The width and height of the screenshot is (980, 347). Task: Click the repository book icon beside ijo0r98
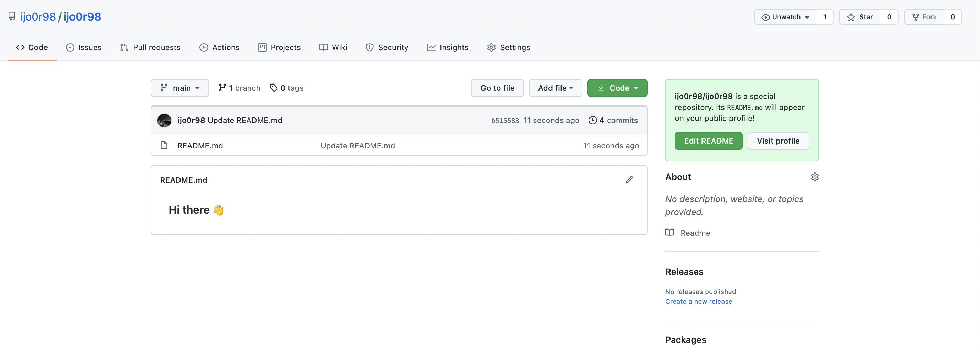point(12,16)
